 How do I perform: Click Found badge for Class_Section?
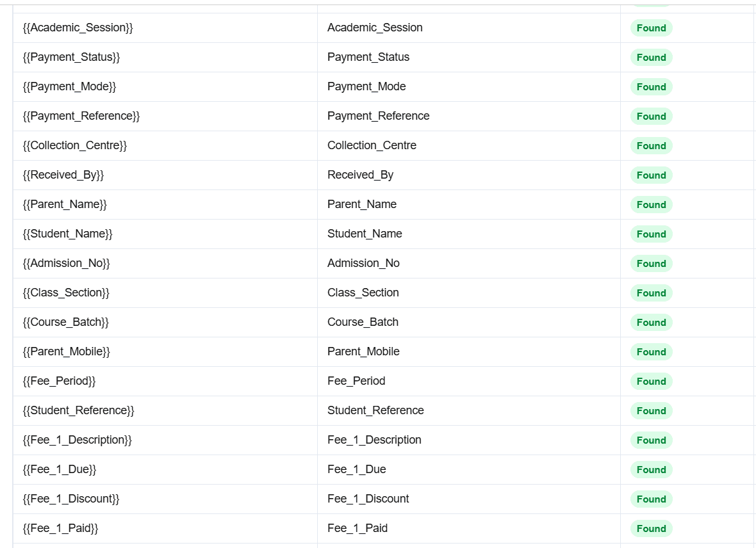[x=651, y=293]
